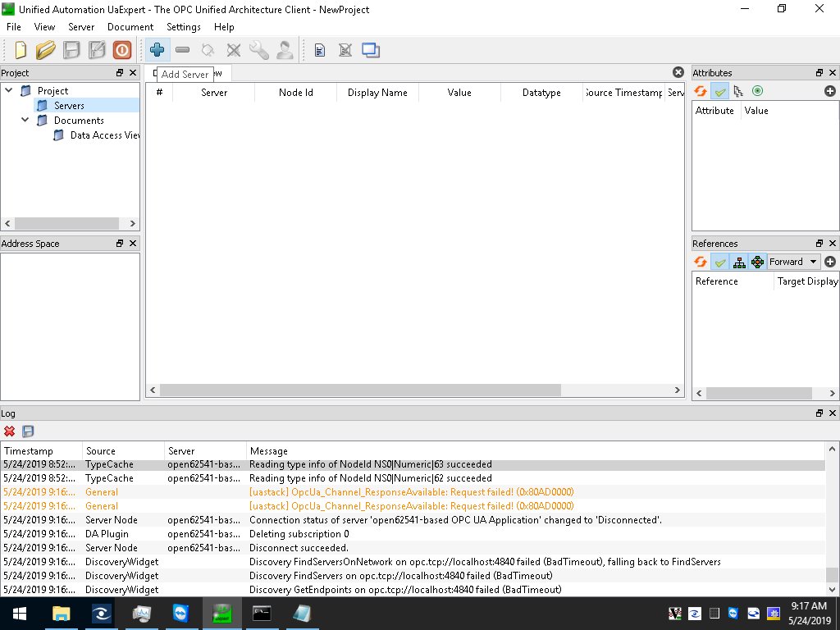Open a project with the folder icon
The width and height of the screenshot is (840, 630).
(x=46, y=50)
